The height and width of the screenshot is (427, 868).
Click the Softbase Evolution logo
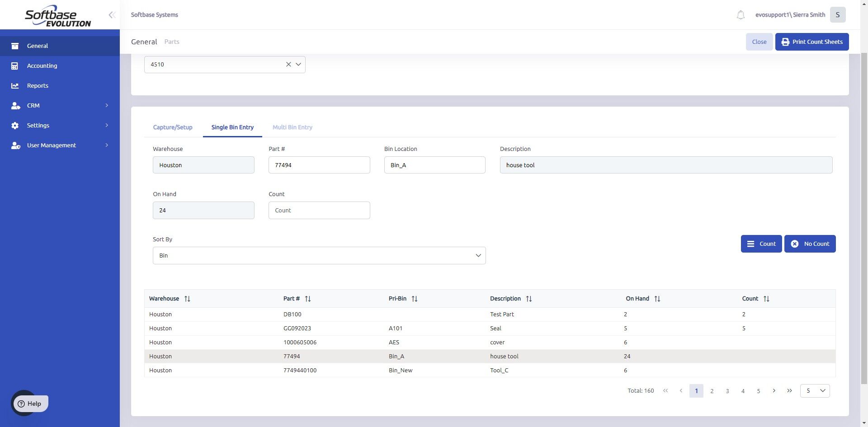click(58, 16)
